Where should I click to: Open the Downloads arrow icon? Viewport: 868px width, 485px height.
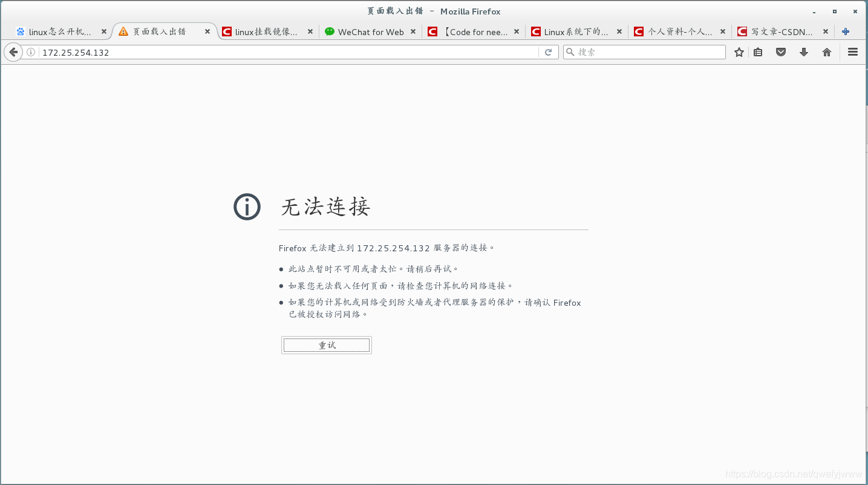(x=804, y=53)
